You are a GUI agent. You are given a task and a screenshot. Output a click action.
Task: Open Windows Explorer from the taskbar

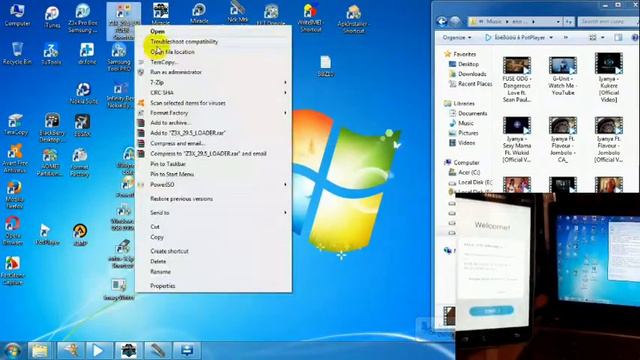coord(40,350)
